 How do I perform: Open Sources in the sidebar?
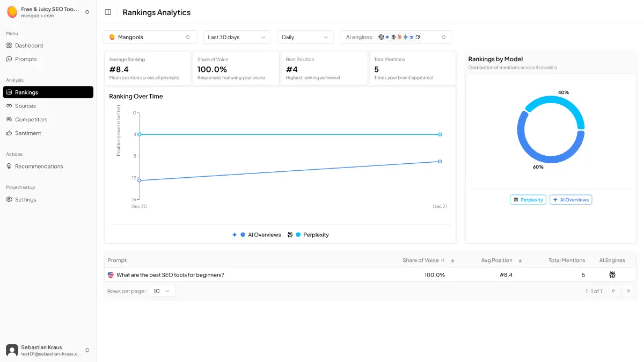(x=25, y=106)
